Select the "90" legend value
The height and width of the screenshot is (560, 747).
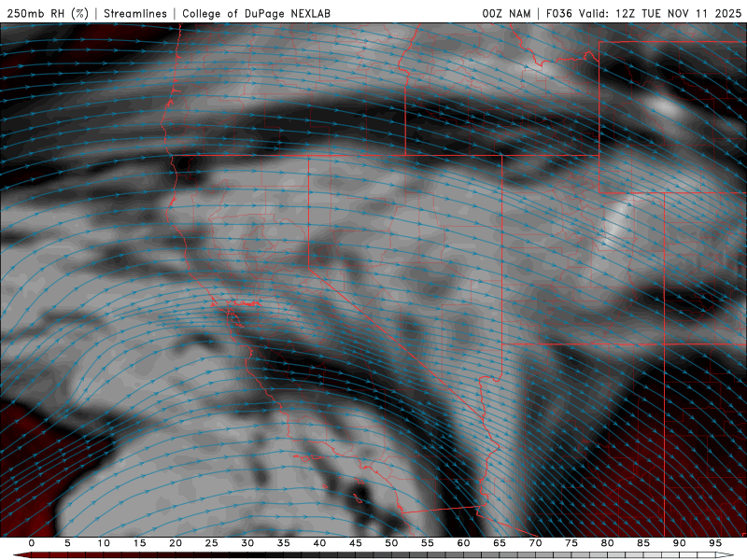(680, 543)
